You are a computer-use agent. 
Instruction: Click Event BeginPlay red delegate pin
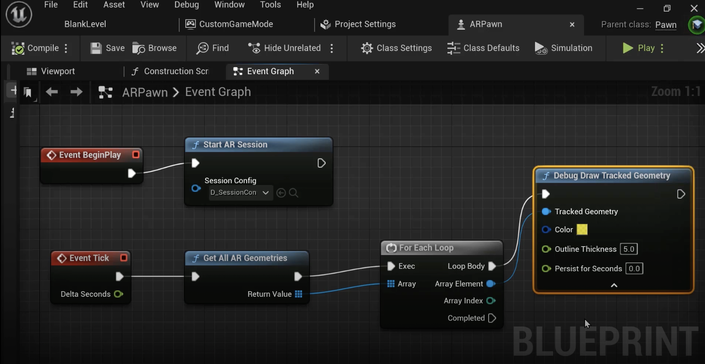pyautogui.click(x=136, y=155)
